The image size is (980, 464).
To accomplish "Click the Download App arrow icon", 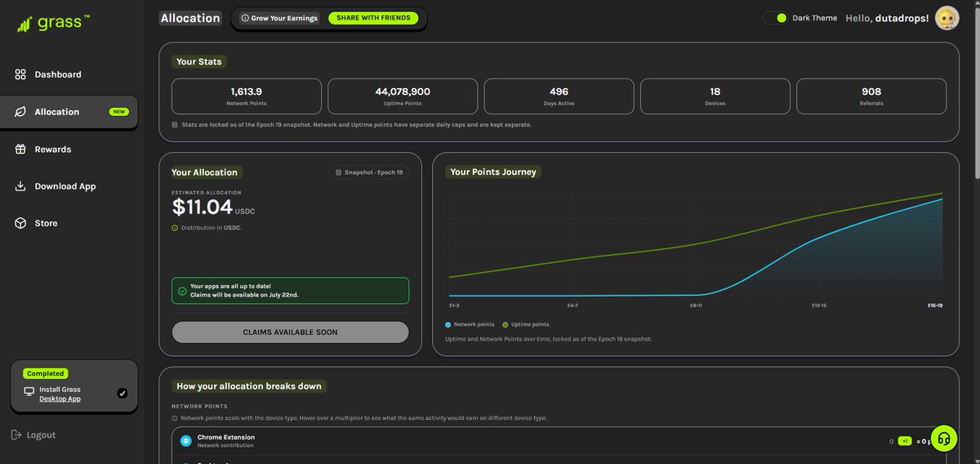I will click(x=20, y=186).
